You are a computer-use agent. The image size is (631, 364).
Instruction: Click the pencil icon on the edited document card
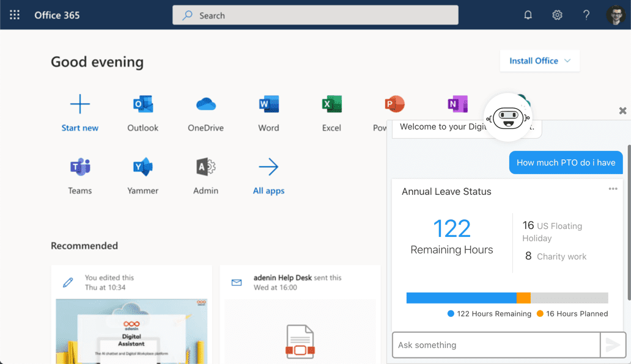pos(68,282)
